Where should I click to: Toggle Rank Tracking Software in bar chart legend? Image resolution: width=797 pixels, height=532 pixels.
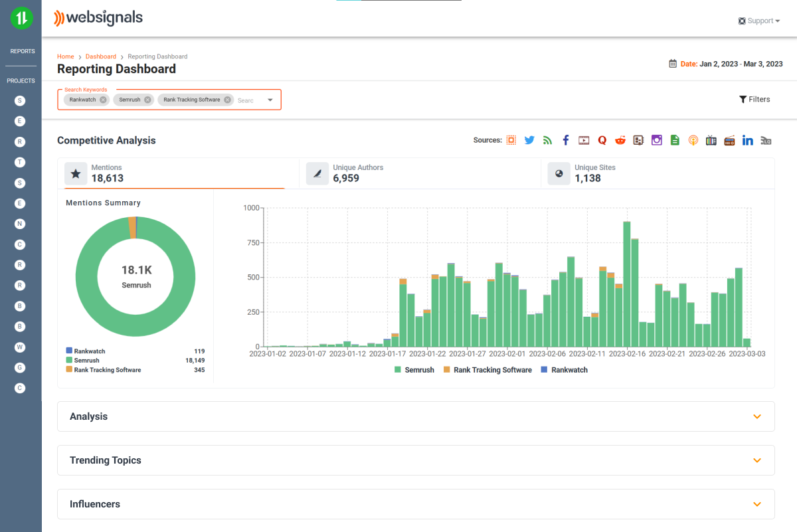(x=487, y=370)
